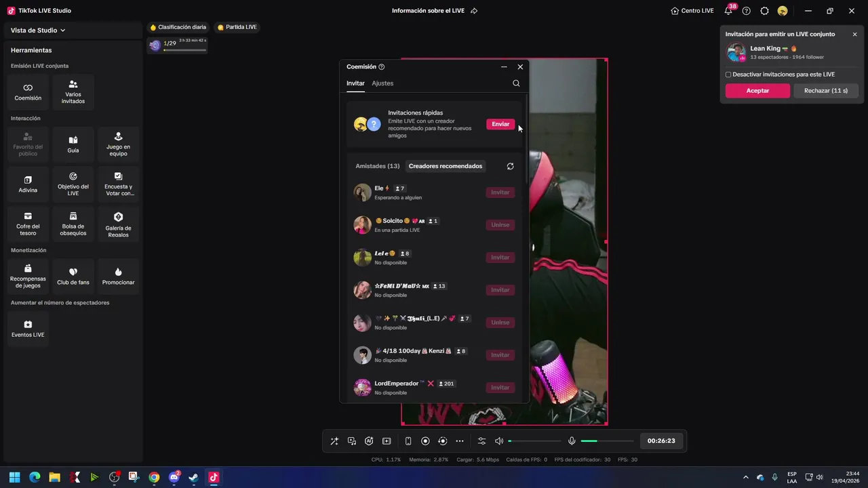Switch to the Invitar tab
This screenshot has height=488, width=868.
tap(355, 83)
